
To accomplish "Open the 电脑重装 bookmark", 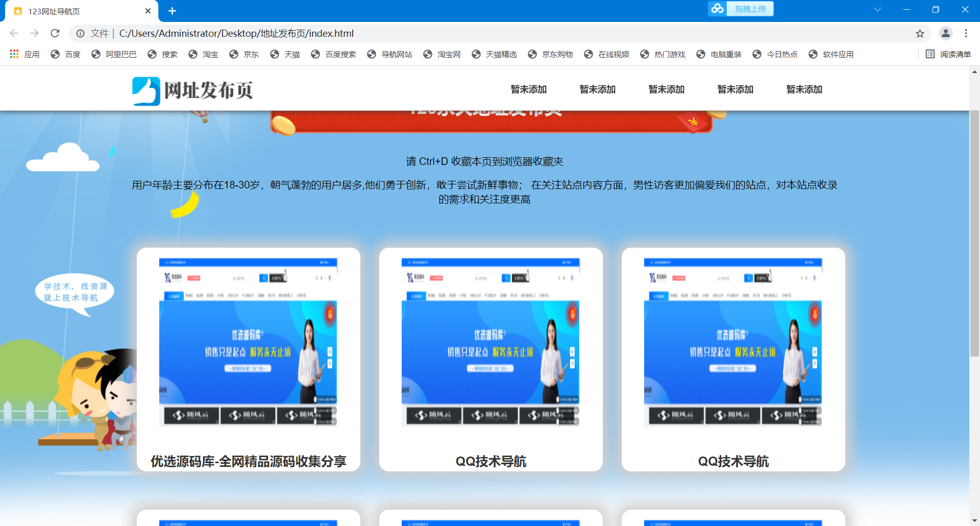I will point(719,54).
